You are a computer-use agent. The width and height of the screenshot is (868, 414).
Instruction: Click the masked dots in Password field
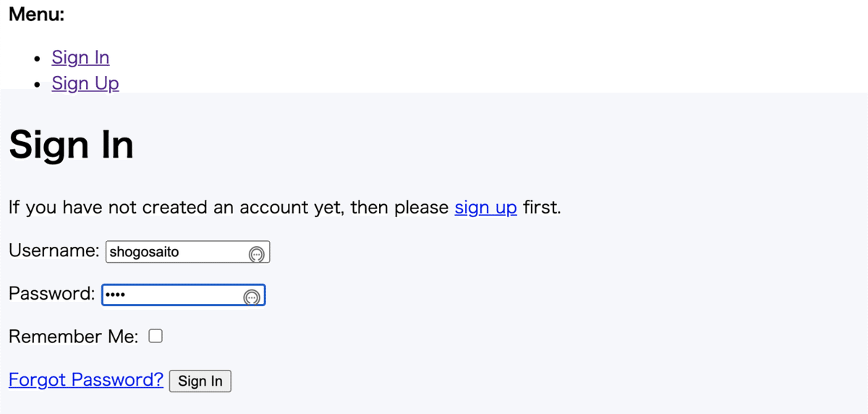[115, 295]
